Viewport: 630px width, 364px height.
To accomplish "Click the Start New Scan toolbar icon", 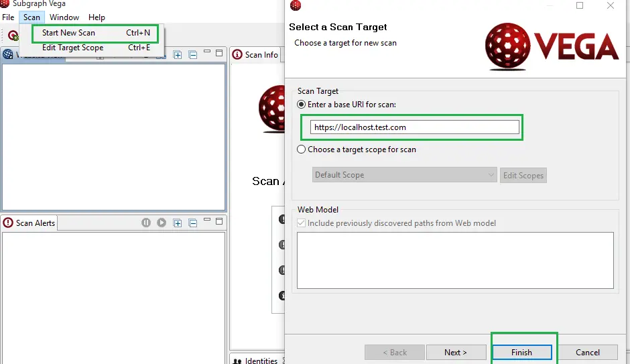I will tap(13, 36).
